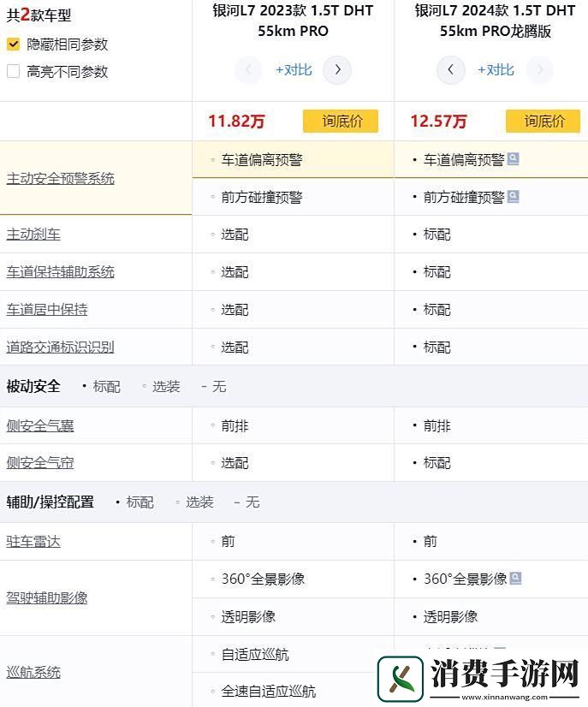Click 车道偏离预警 in the 2023款 column
This screenshot has height=707, width=588.
tap(262, 159)
